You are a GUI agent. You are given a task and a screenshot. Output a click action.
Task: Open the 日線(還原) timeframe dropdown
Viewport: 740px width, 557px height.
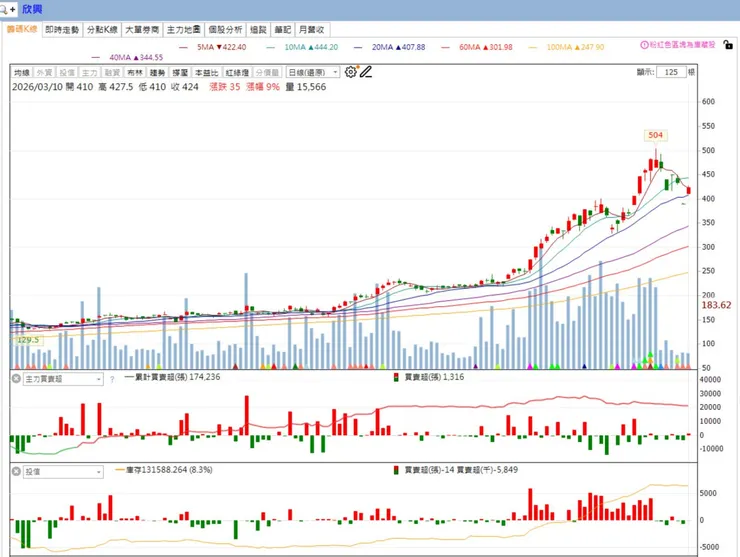point(313,72)
